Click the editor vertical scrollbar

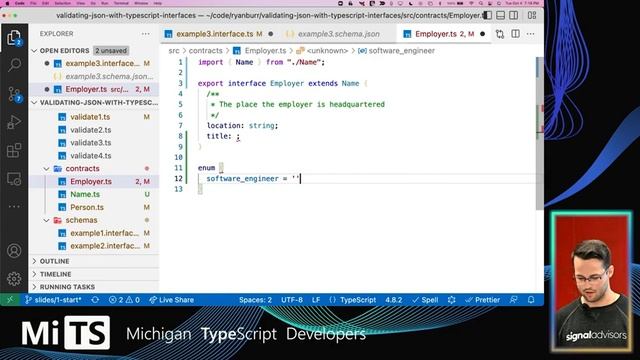[540, 133]
